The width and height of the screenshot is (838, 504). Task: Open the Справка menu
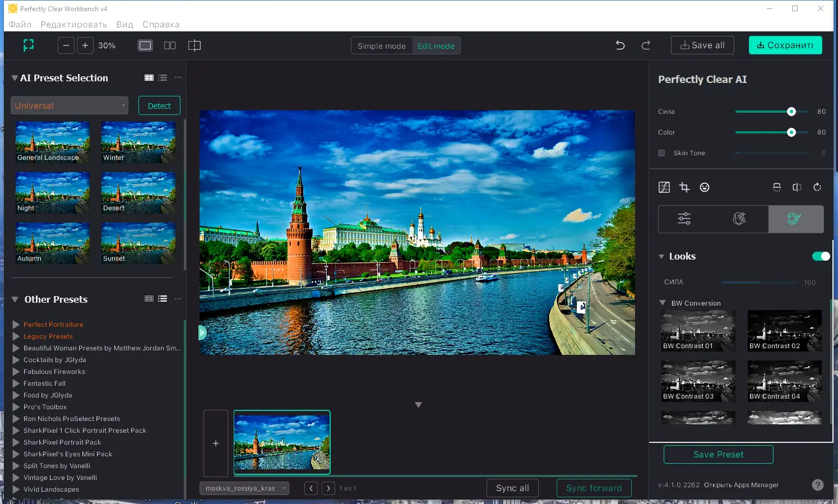coord(161,25)
